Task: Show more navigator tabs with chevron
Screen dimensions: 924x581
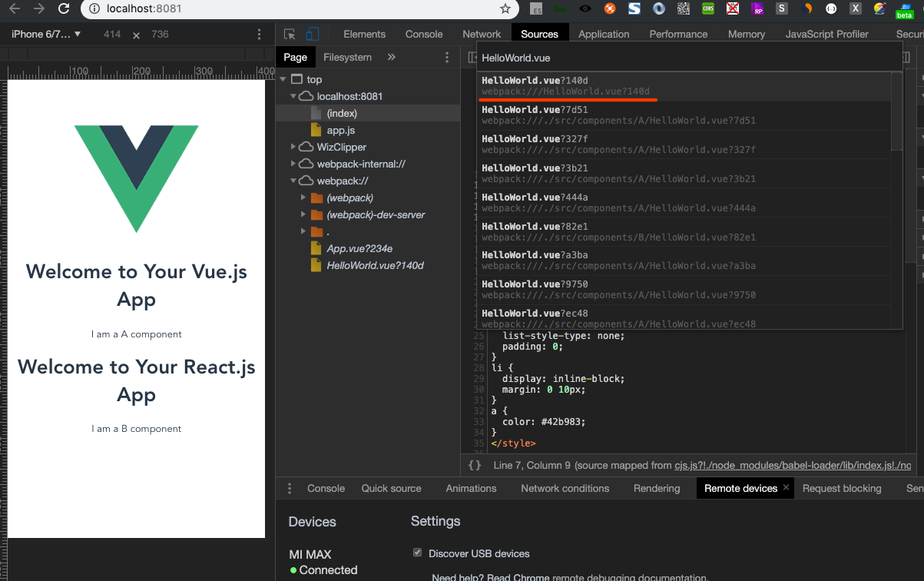Action: [391, 58]
